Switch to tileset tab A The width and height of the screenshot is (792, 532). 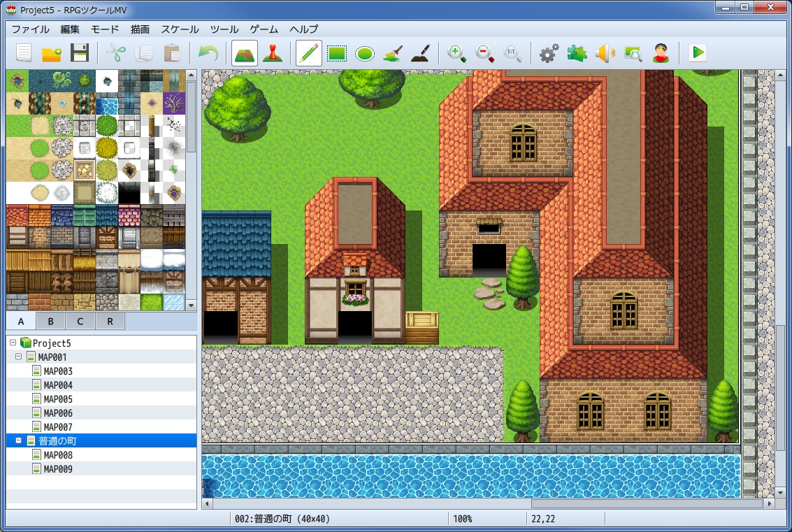(x=21, y=322)
